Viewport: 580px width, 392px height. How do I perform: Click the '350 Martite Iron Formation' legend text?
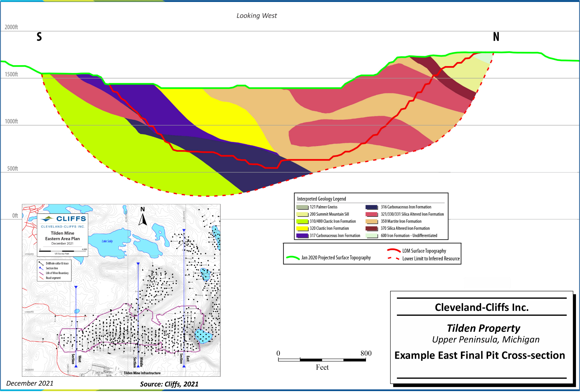401,221
